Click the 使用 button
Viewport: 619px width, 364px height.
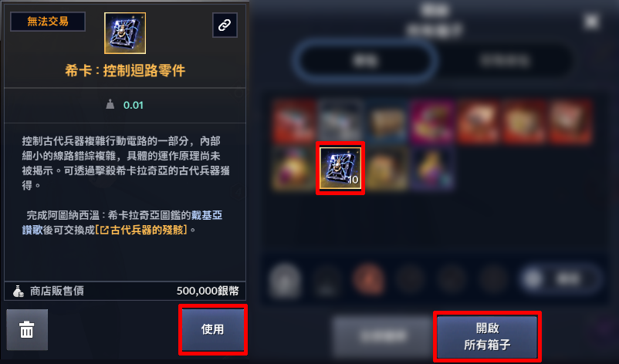[x=213, y=329]
